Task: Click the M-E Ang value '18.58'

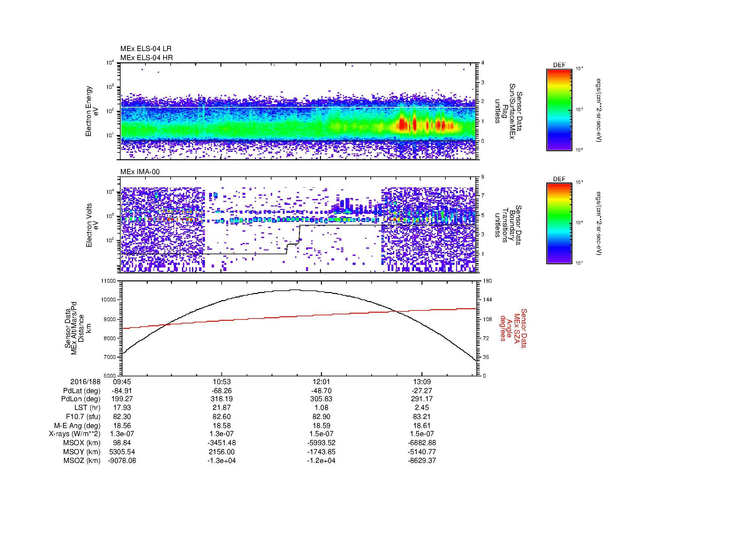Action: click(x=222, y=426)
